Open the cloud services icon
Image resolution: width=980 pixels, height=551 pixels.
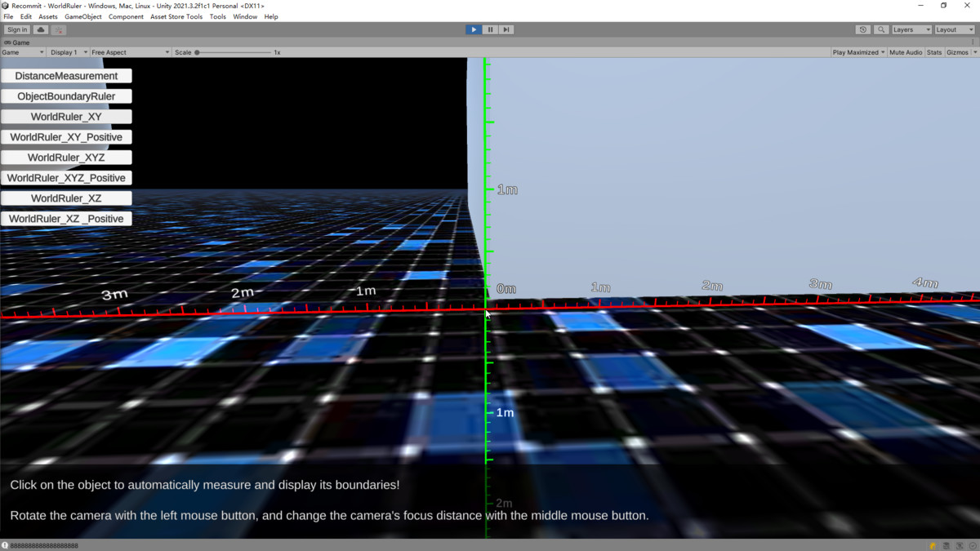tap(41, 29)
